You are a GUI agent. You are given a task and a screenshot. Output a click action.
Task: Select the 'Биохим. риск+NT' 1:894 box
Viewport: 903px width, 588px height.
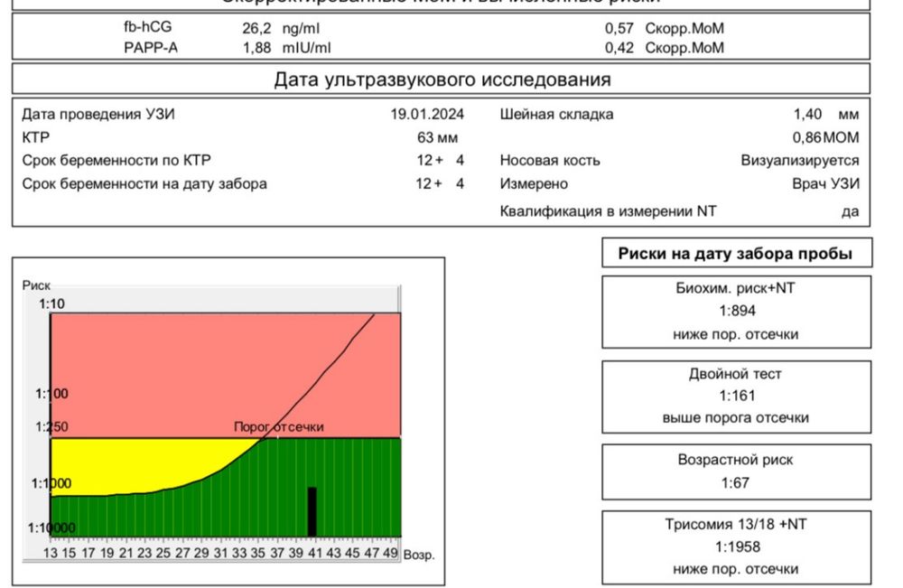(x=737, y=312)
